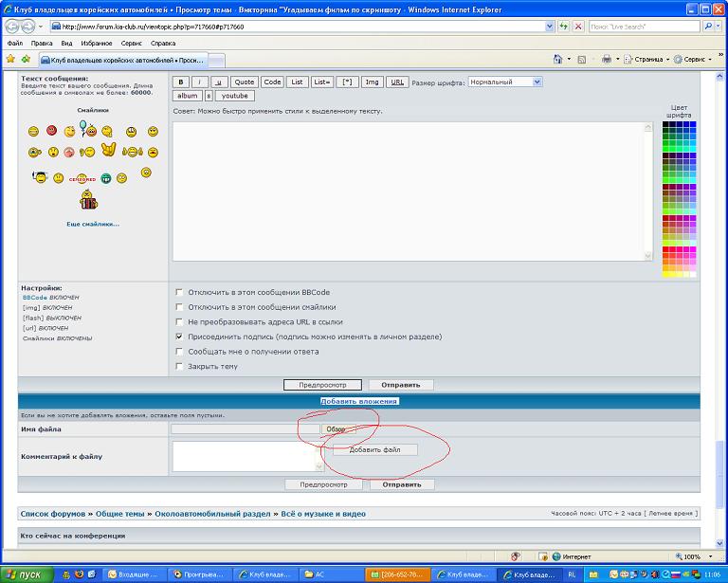
Task: Pick a blue color from font palette
Action: click(693, 124)
